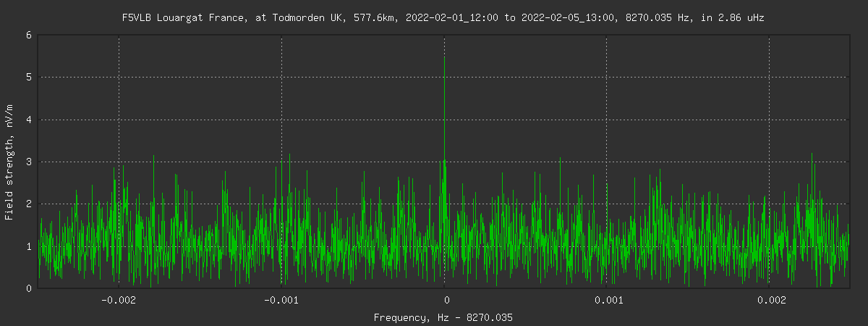The image size is (868, 326).
Task: Click the x-axis tick label '-0.002'
Action: [117, 299]
